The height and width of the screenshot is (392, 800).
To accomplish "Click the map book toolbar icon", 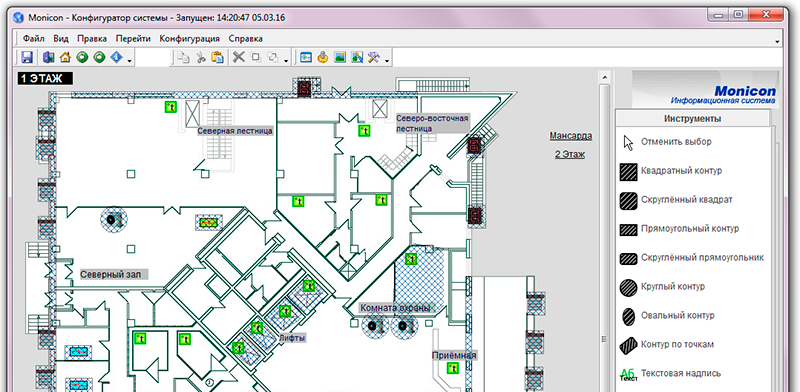I will 49,57.
